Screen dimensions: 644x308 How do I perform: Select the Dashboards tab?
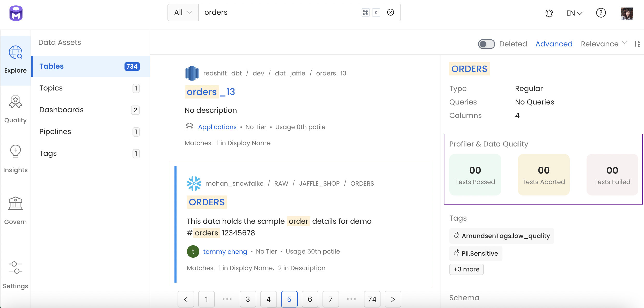pos(61,110)
